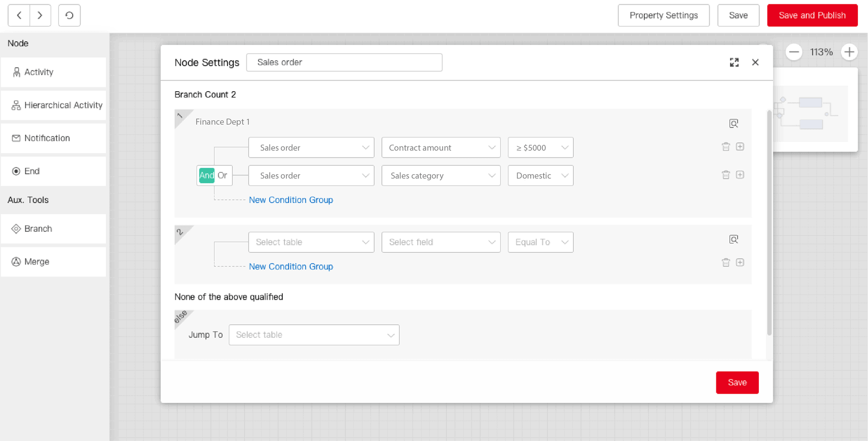Expand Node Settings dialog to fullscreen
868x441 pixels.
pos(734,62)
